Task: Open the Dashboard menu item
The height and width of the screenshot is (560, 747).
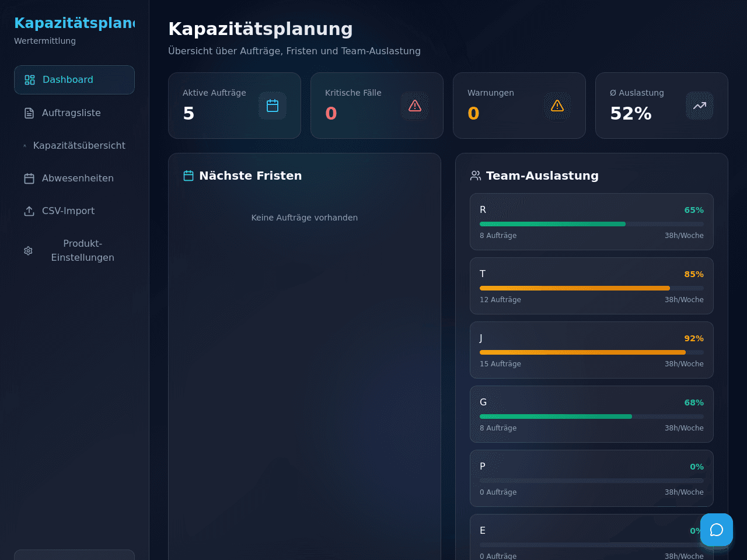Action: click(74, 80)
